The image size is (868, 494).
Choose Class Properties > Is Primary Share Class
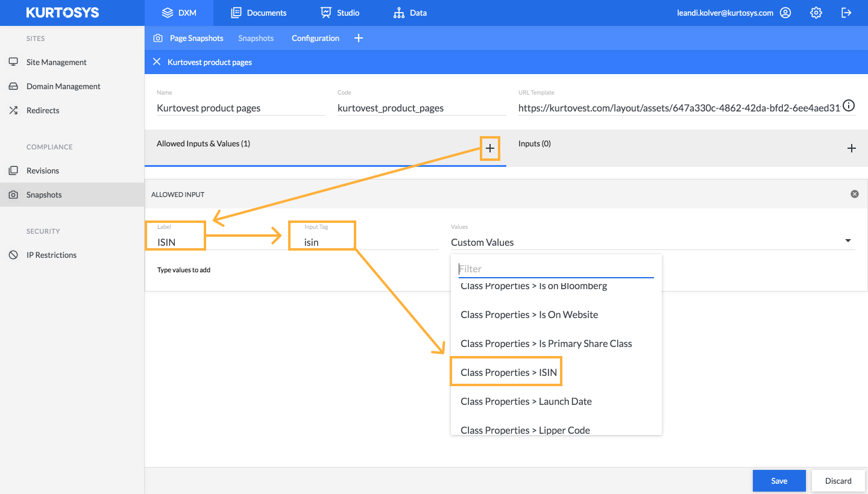click(556, 343)
